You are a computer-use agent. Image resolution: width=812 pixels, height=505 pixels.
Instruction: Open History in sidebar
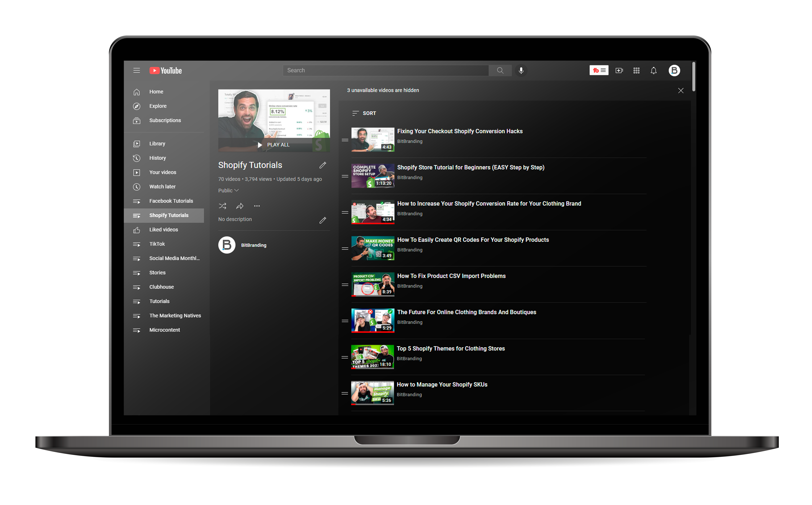tap(164, 158)
